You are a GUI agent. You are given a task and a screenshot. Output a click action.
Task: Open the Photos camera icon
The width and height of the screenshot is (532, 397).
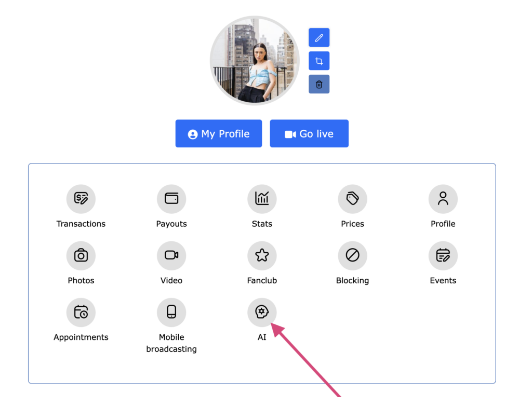81,255
